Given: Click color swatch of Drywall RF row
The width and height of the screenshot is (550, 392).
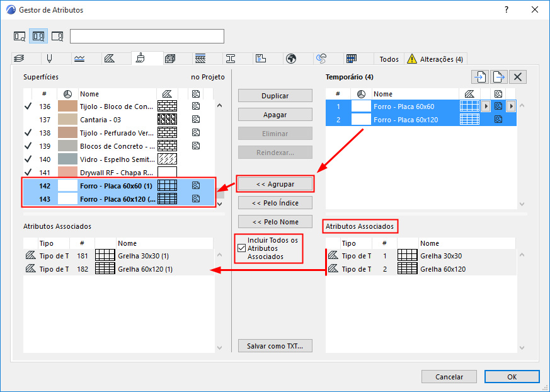Looking at the screenshot, I should pos(67,172).
